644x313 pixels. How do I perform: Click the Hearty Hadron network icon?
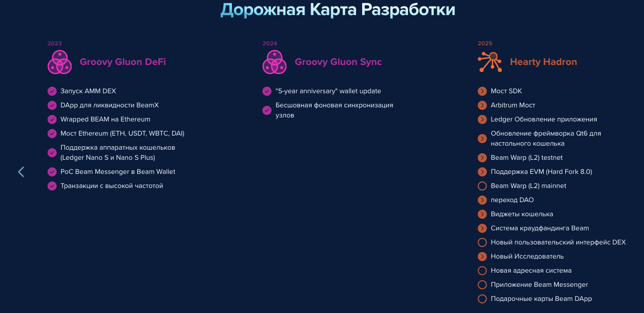490,62
